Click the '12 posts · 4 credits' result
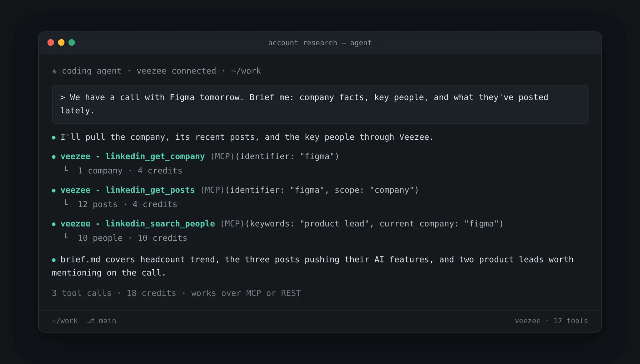The image size is (640, 364). click(127, 204)
